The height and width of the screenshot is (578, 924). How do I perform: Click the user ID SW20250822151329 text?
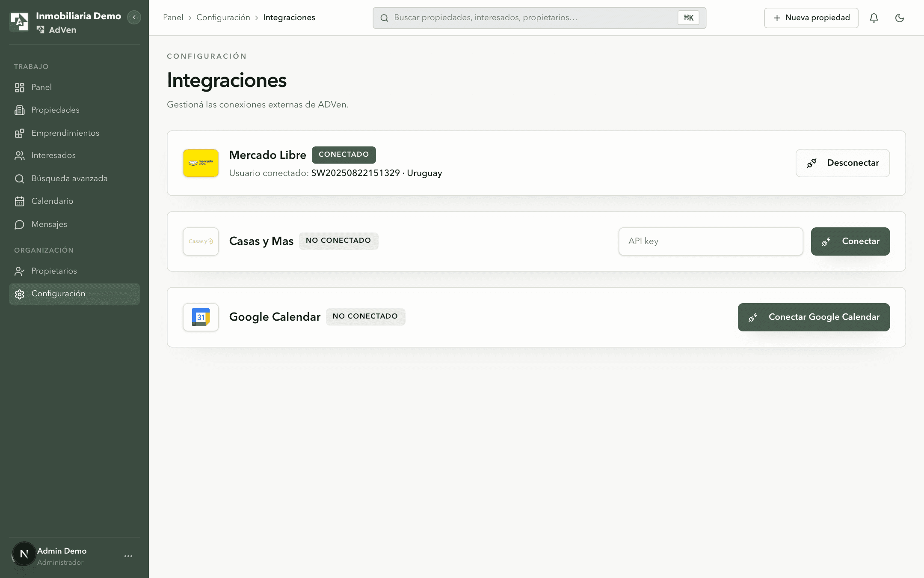pos(355,173)
